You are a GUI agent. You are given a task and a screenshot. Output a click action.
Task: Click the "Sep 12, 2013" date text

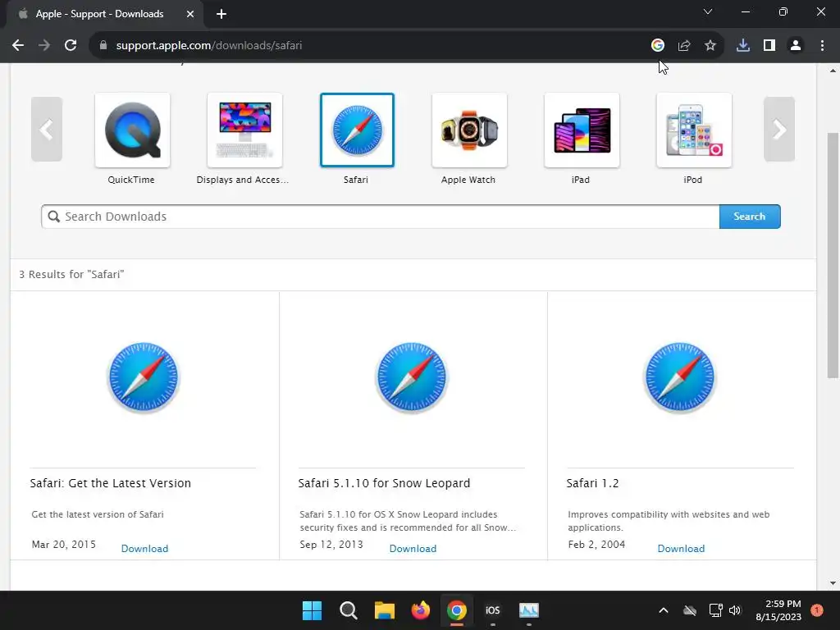point(331,545)
